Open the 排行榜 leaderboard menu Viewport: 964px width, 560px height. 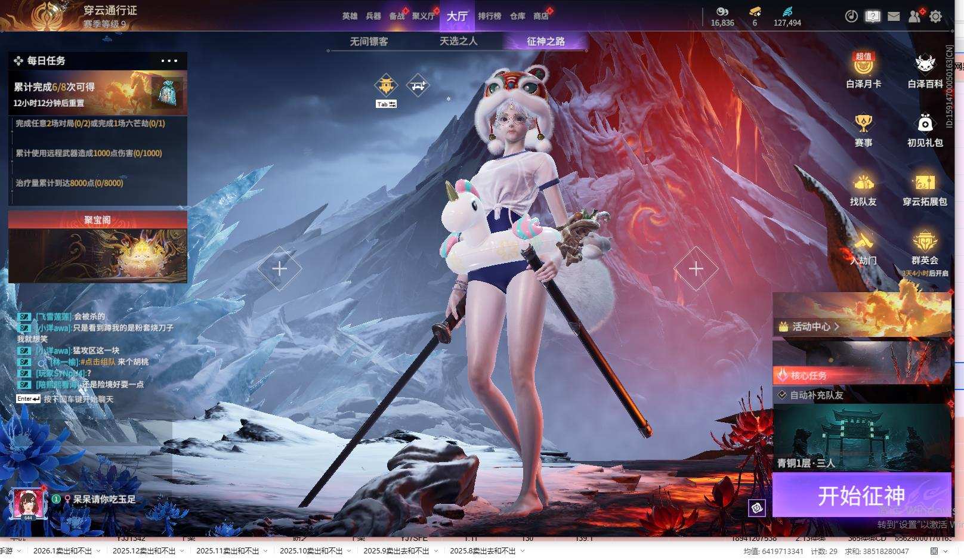click(x=490, y=16)
